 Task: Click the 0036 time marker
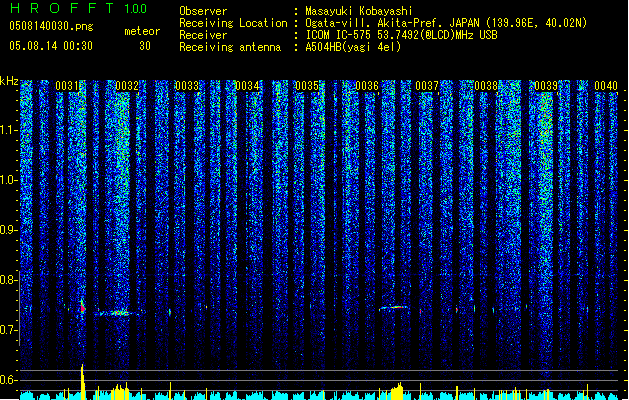tap(367, 86)
